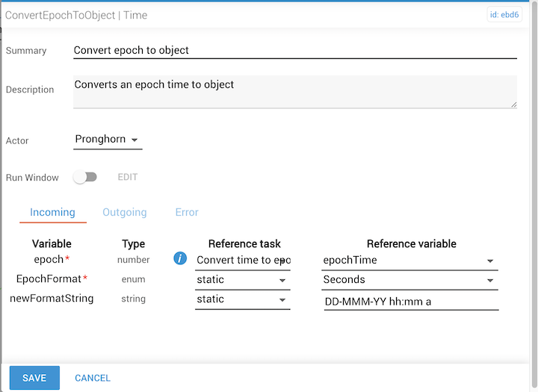Switch to the Outgoing tab

[125, 213]
